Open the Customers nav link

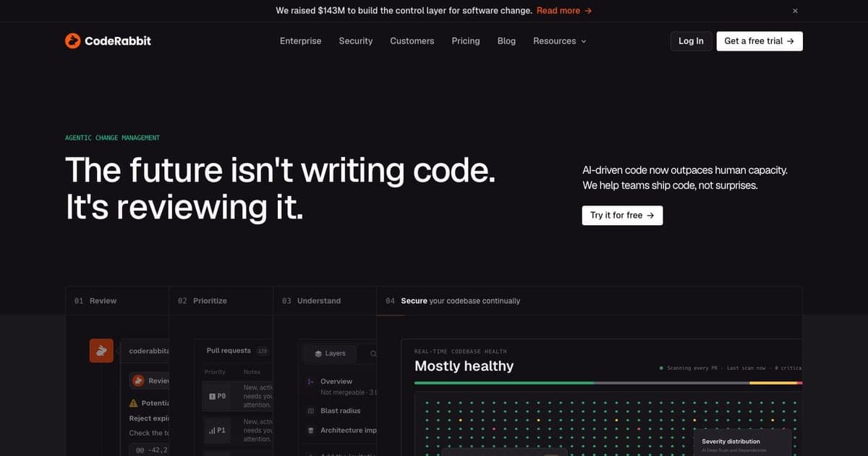point(412,41)
